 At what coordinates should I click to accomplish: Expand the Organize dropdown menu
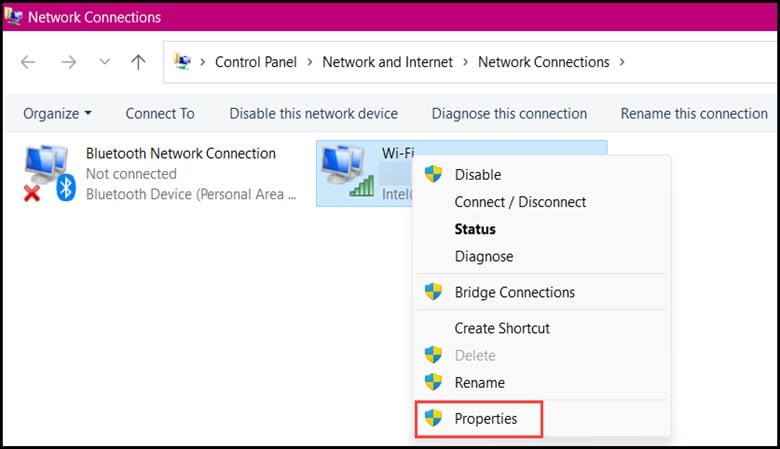click(57, 114)
